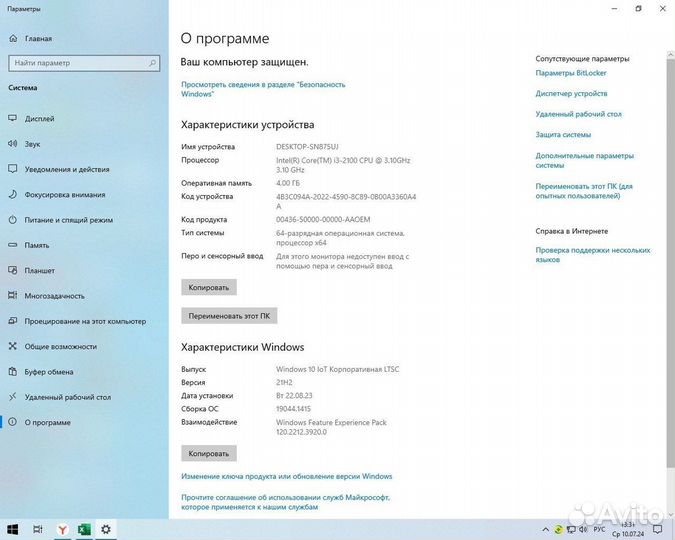Open Проверка поддержки нескольких языков link
Image resolution: width=675 pixels, height=540 pixels.
[x=593, y=254]
